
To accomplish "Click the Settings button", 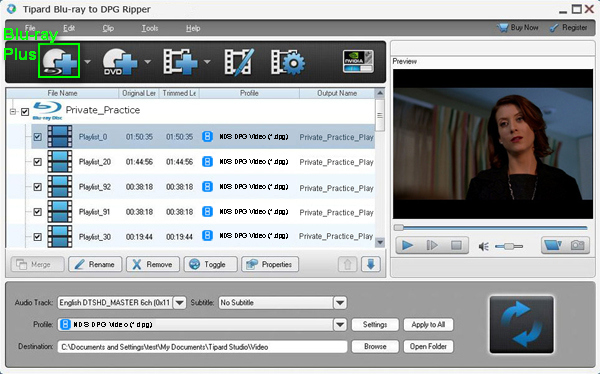I will tap(375, 325).
